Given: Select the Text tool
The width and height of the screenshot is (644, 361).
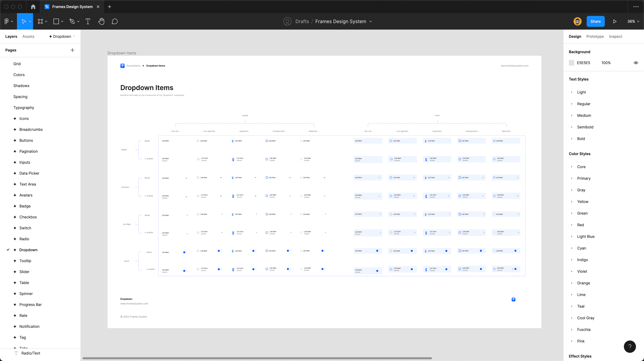Looking at the screenshot, I should click(x=88, y=21).
